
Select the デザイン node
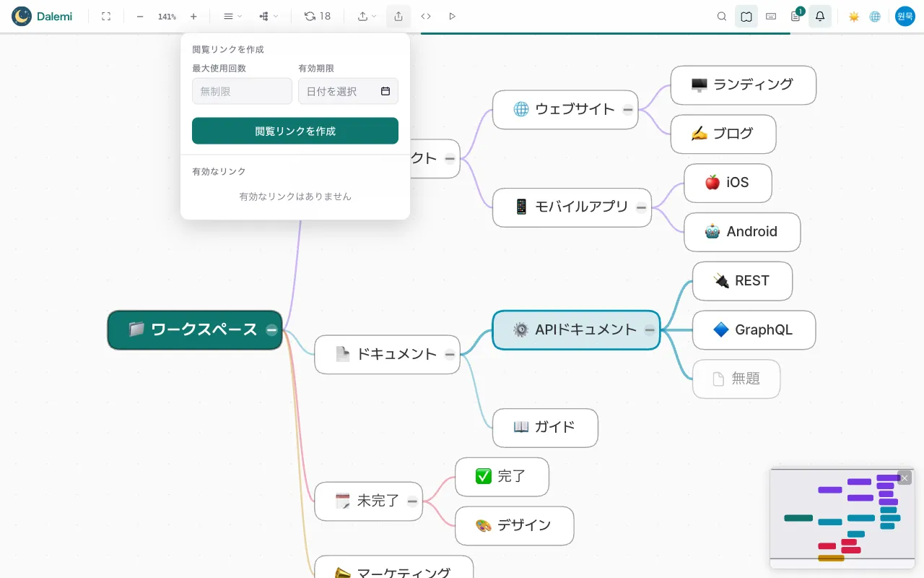514,526
